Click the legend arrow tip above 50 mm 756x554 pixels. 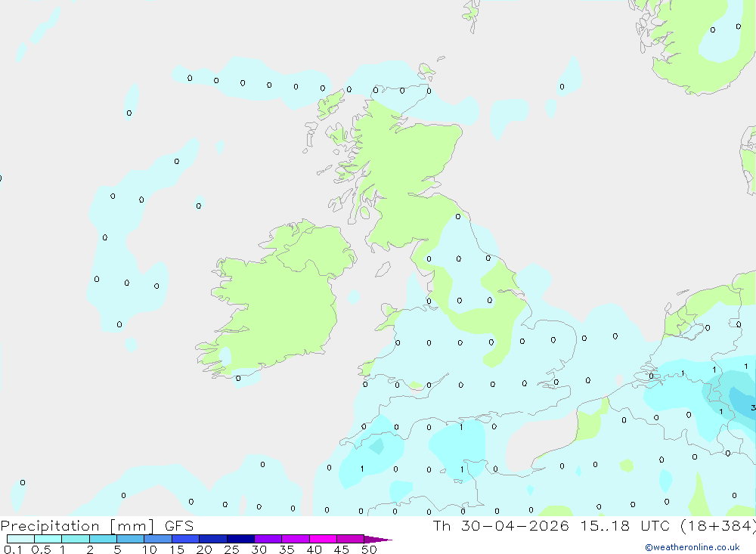click(378, 540)
